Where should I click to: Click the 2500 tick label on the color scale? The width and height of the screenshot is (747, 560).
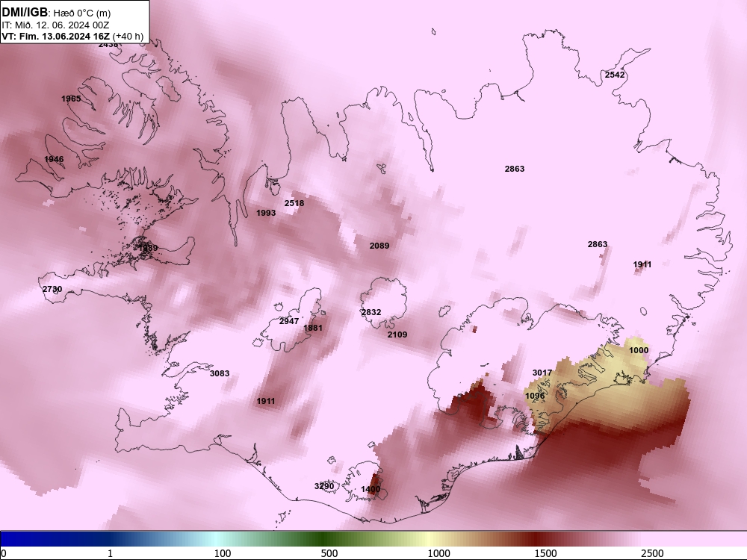click(x=652, y=553)
